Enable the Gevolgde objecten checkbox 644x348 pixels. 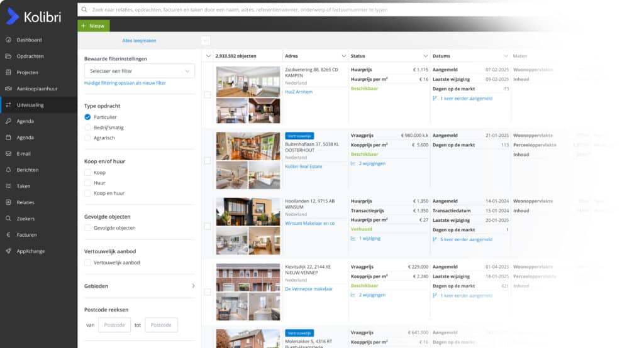click(x=87, y=228)
